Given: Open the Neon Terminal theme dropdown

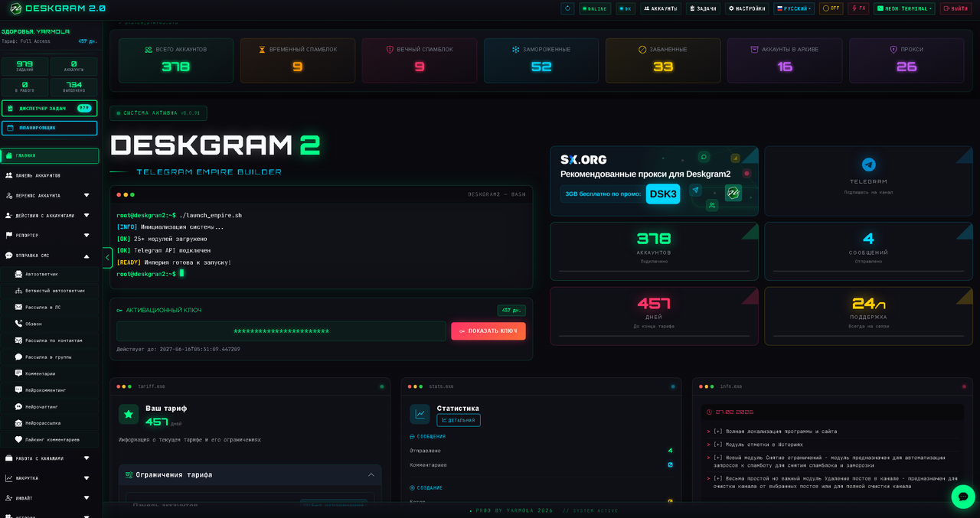Looking at the screenshot, I should (903, 8).
